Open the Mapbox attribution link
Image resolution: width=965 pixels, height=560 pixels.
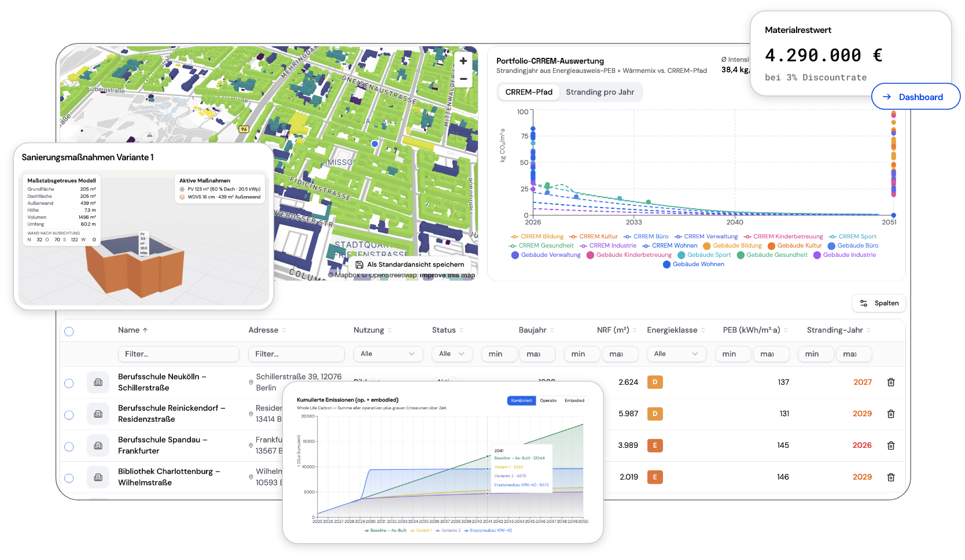click(344, 275)
